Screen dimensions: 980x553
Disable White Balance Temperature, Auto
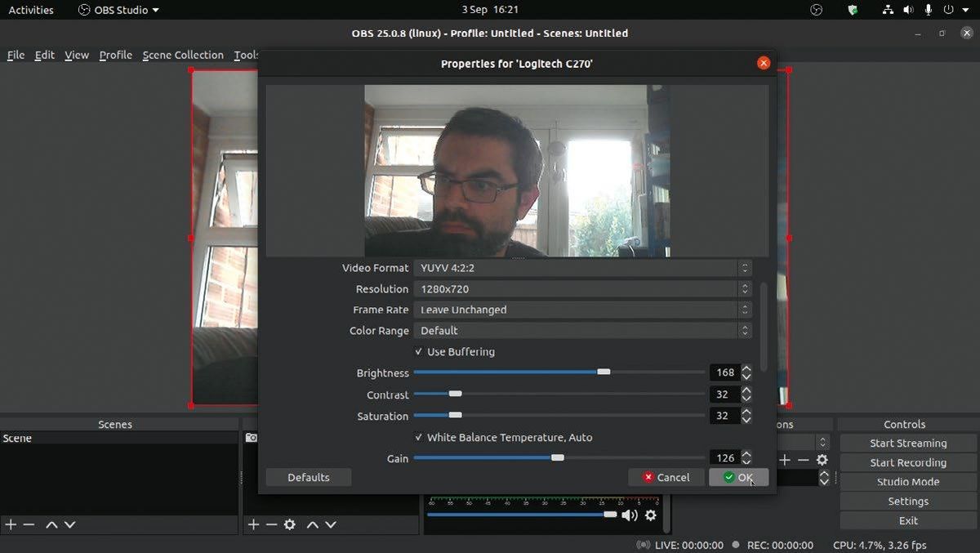419,437
